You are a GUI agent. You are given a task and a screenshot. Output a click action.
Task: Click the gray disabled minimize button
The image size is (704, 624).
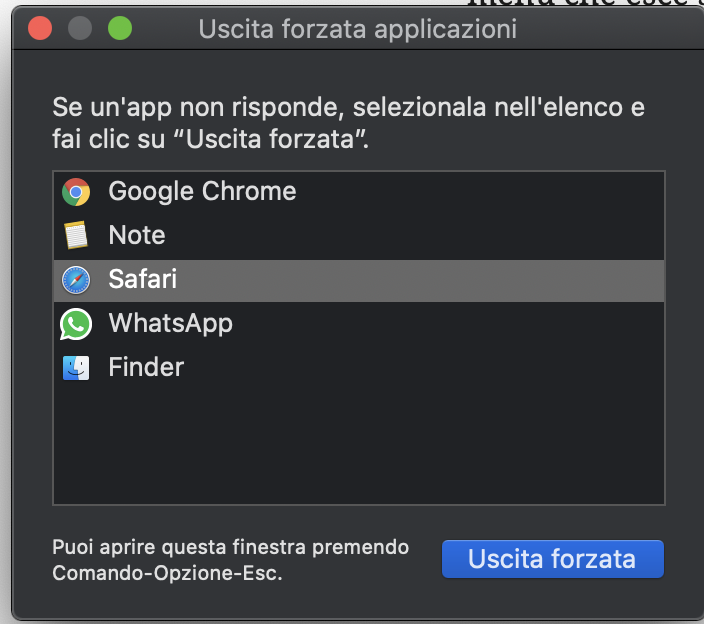(80, 28)
